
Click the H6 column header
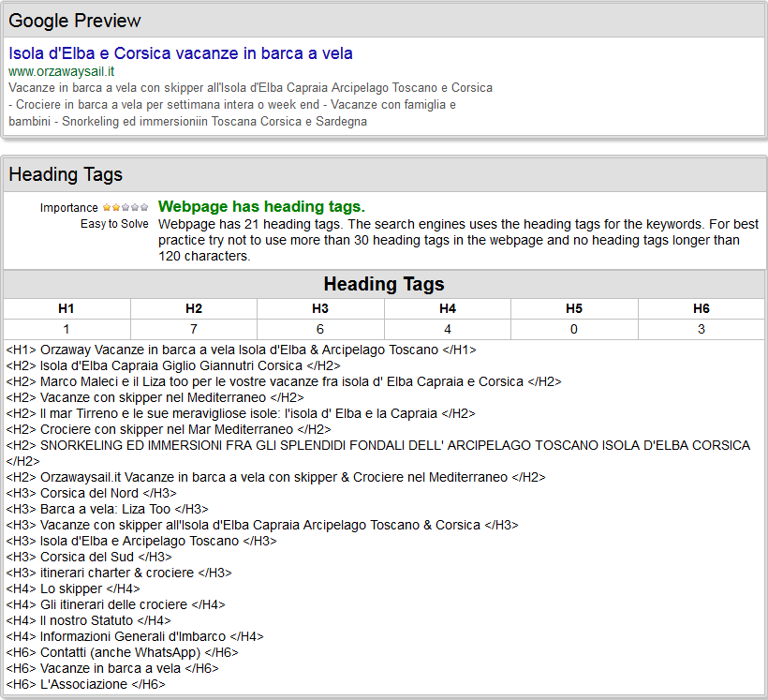tap(701, 308)
